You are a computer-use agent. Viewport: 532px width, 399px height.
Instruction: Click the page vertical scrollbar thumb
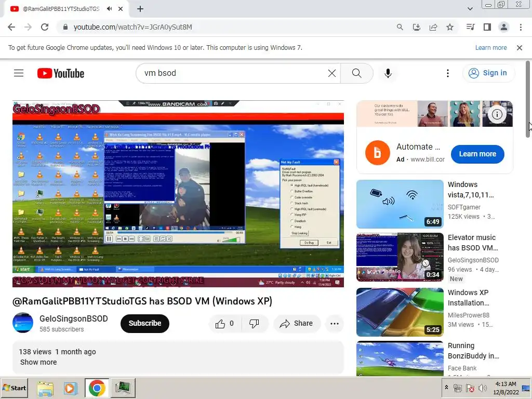click(x=528, y=99)
